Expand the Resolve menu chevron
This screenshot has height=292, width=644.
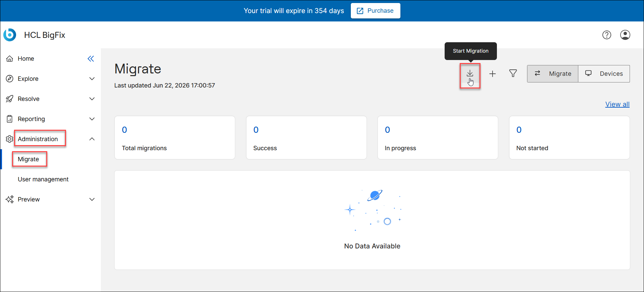click(x=92, y=99)
